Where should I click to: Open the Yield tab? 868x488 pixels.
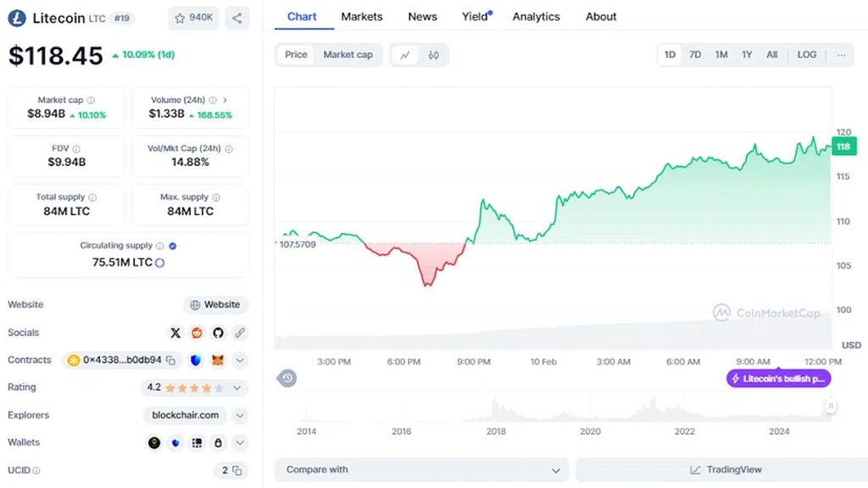[476, 17]
